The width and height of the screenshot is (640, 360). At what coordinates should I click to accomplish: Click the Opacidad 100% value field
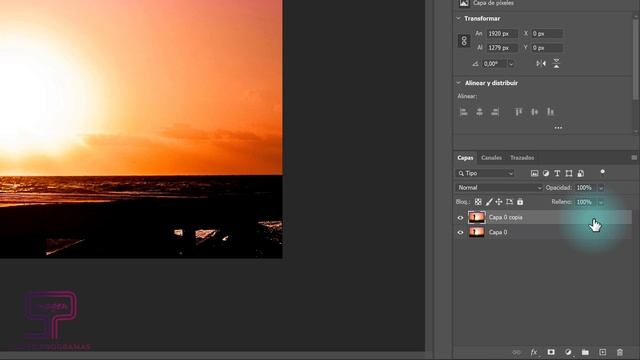(x=586, y=188)
